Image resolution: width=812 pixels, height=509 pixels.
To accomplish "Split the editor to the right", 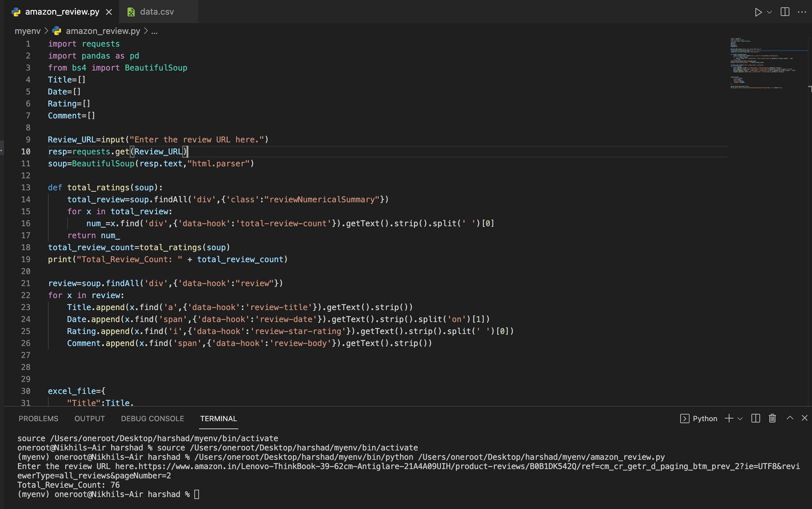I will (x=785, y=12).
